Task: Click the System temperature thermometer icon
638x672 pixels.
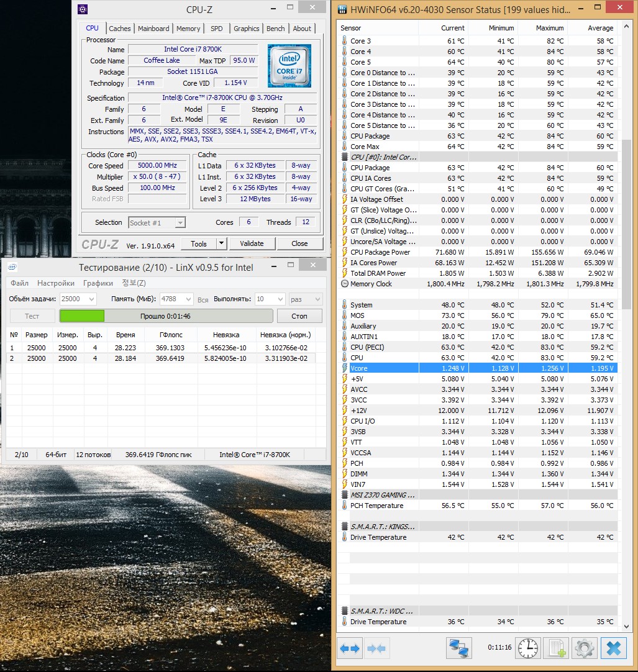Action: coord(344,305)
